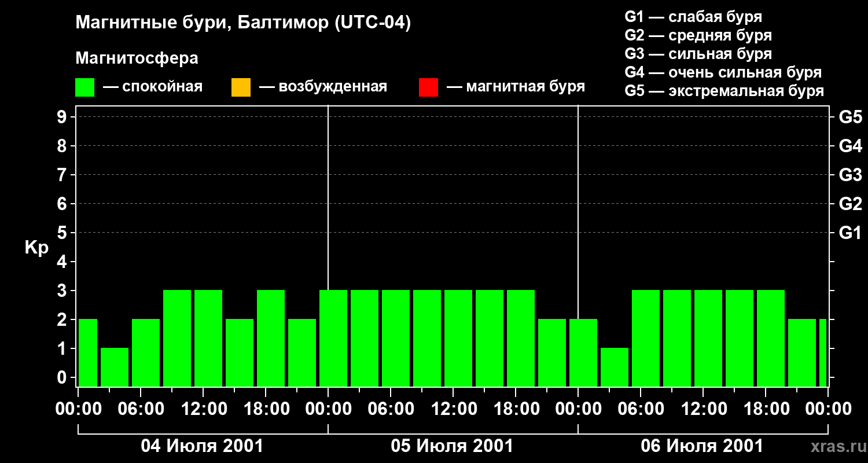Click the red 'магнитная буря' legend swatch

[x=428, y=87]
